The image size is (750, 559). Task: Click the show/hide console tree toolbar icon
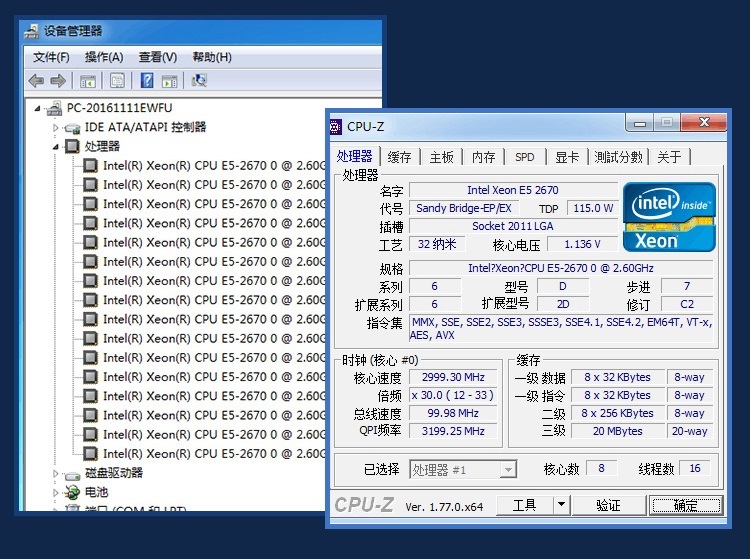[88, 81]
